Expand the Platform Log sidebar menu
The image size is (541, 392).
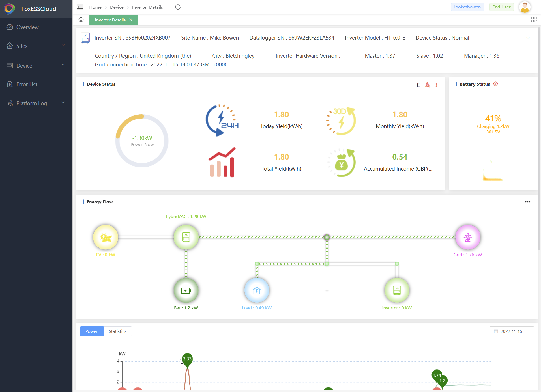pos(36,103)
